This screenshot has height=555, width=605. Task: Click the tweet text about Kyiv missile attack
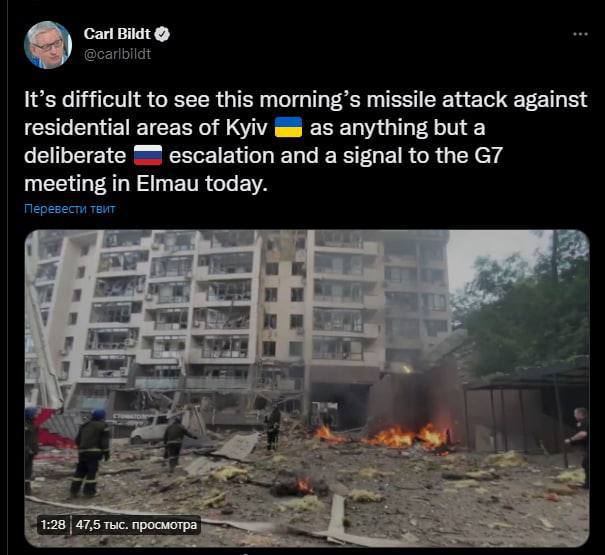[306, 141]
